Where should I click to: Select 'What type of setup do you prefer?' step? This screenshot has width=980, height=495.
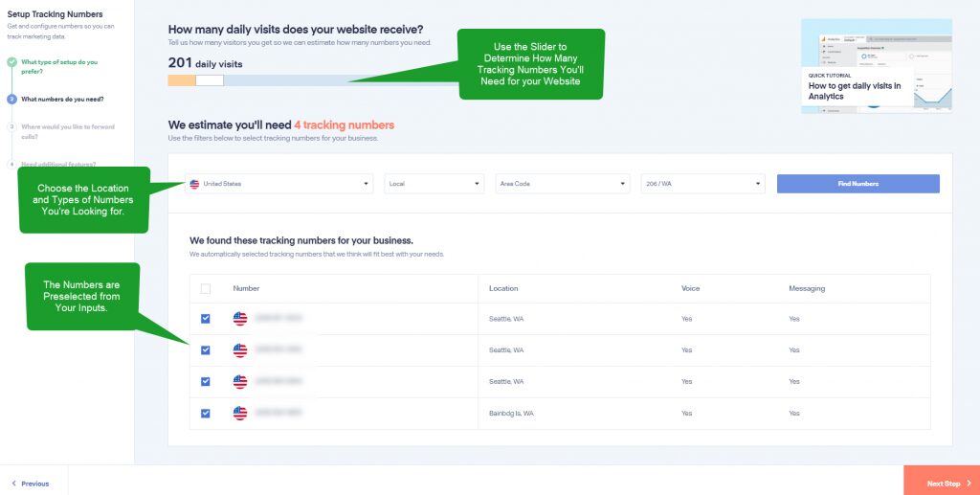pos(59,67)
